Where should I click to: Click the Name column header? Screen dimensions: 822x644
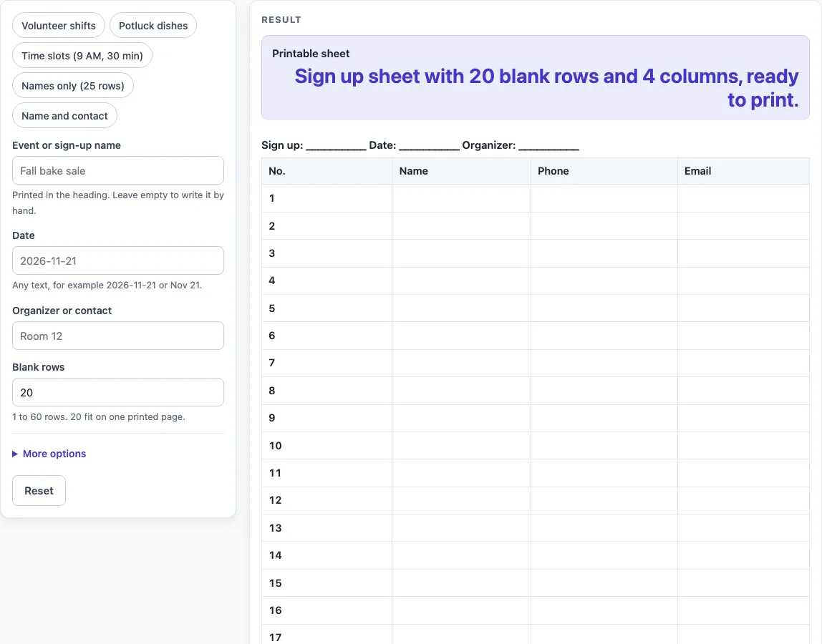[461, 171]
